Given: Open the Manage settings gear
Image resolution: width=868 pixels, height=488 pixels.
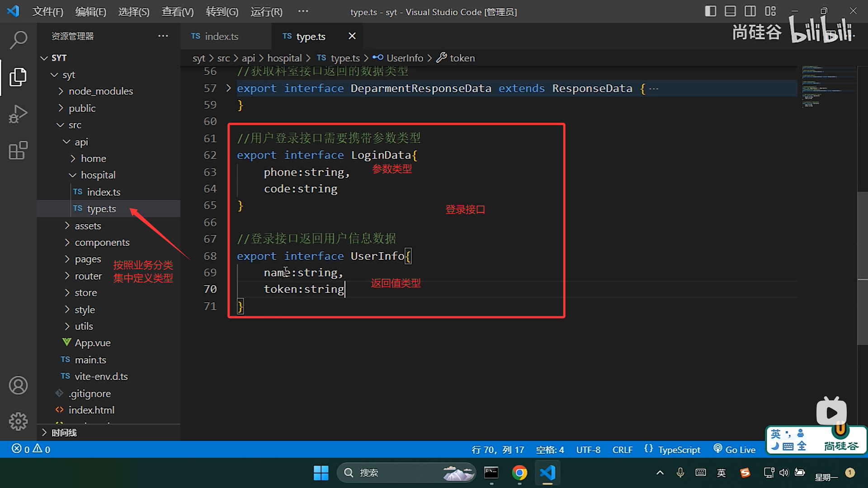Looking at the screenshot, I should point(18,422).
